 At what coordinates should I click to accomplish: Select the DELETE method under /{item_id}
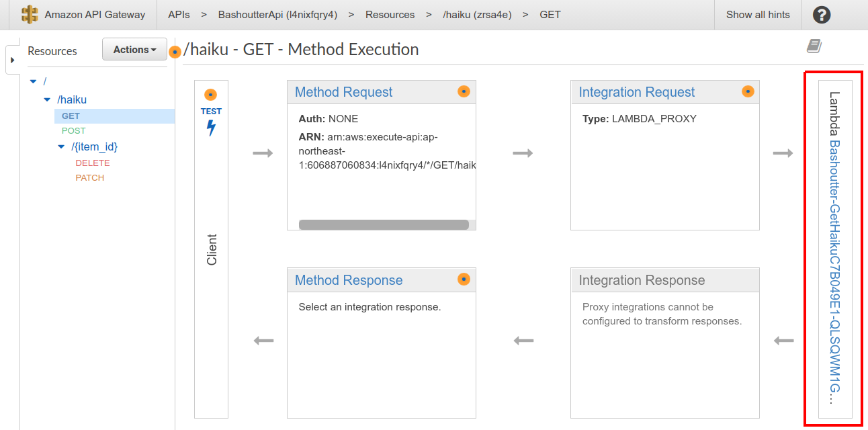pos(93,163)
